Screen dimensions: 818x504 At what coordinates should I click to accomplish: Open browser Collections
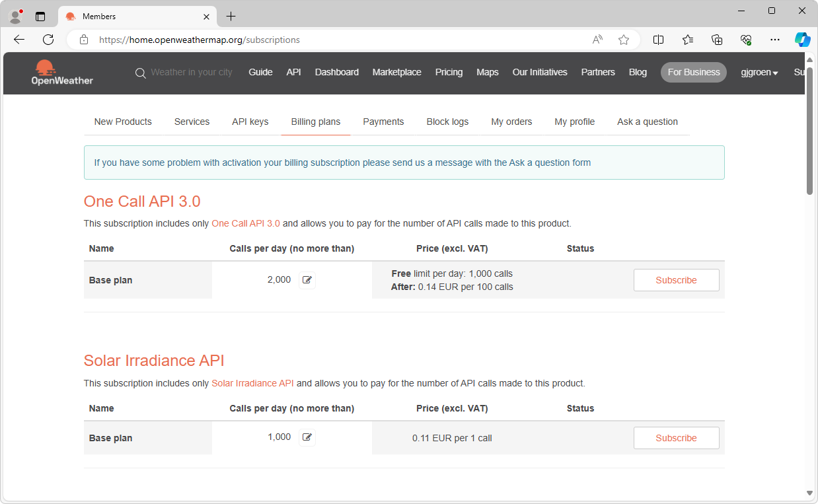(x=717, y=40)
